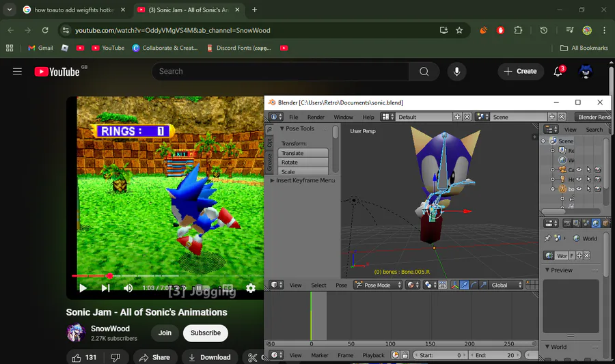Click the Rotate button in Pose Tools
This screenshot has height=364, width=615.
click(303, 163)
